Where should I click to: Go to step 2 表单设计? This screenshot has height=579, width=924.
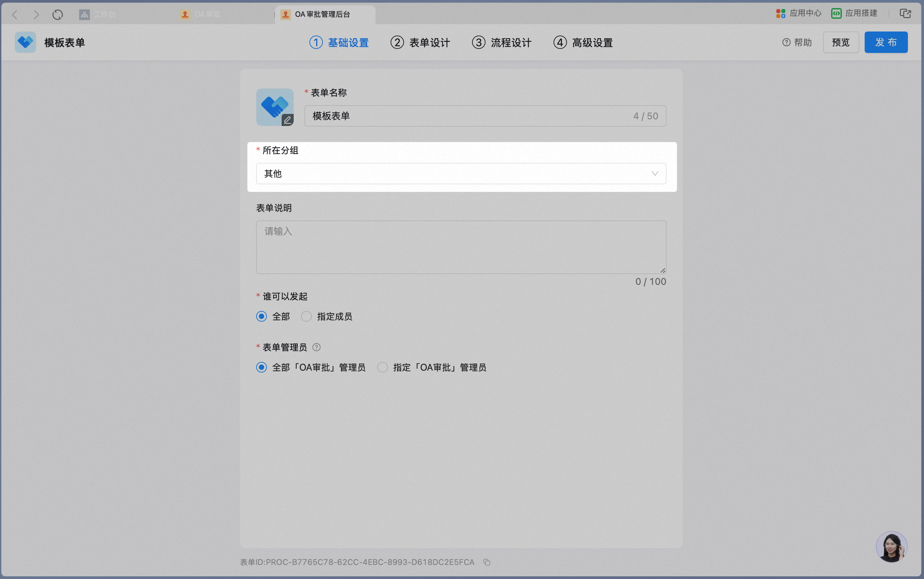[x=420, y=43]
